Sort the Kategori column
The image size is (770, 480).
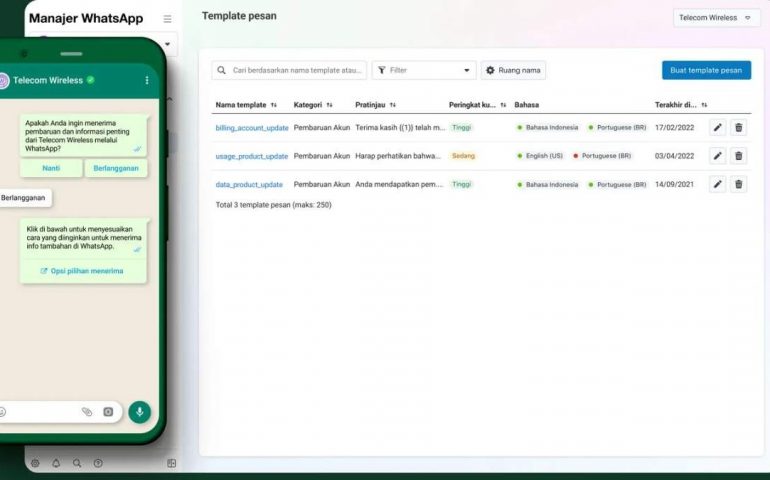click(x=329, y=105)
